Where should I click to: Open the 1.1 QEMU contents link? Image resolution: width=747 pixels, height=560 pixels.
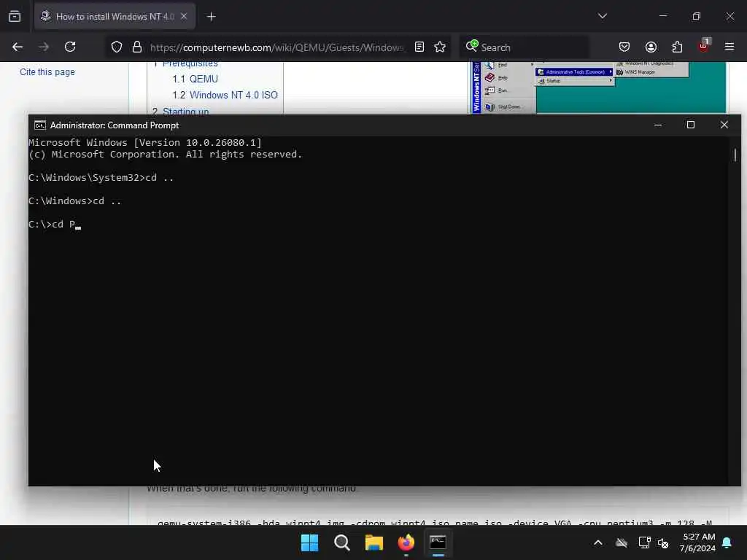(x=196, y=79)
